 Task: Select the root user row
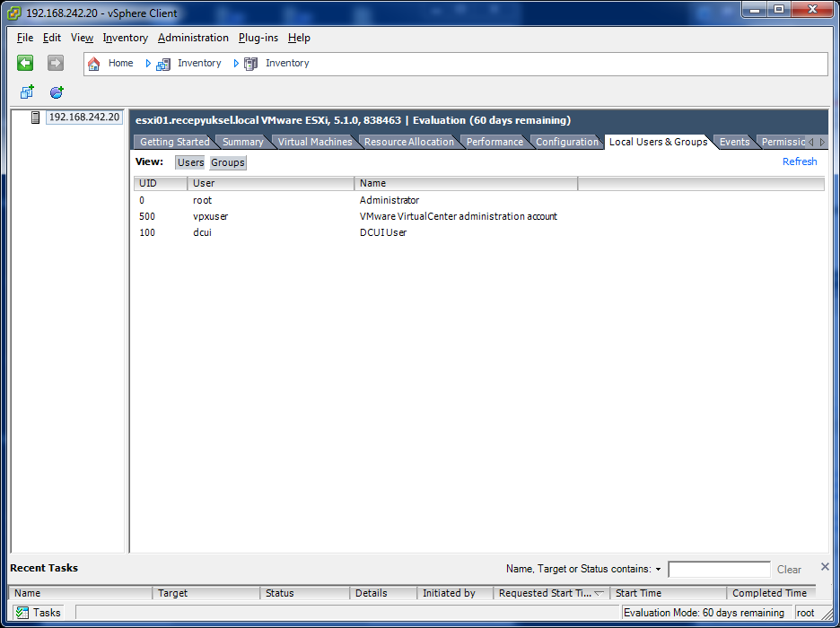(478, 200)
